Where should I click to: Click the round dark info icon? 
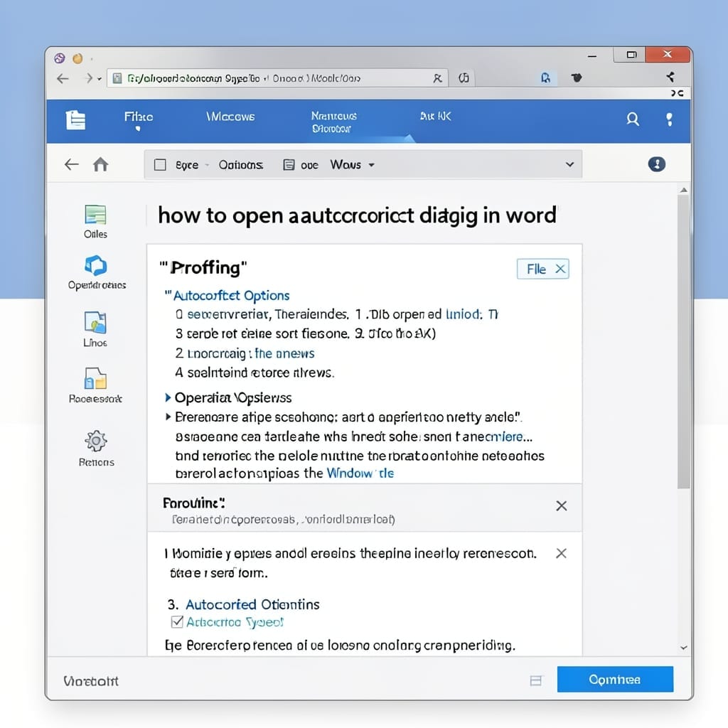click(656, 164)
